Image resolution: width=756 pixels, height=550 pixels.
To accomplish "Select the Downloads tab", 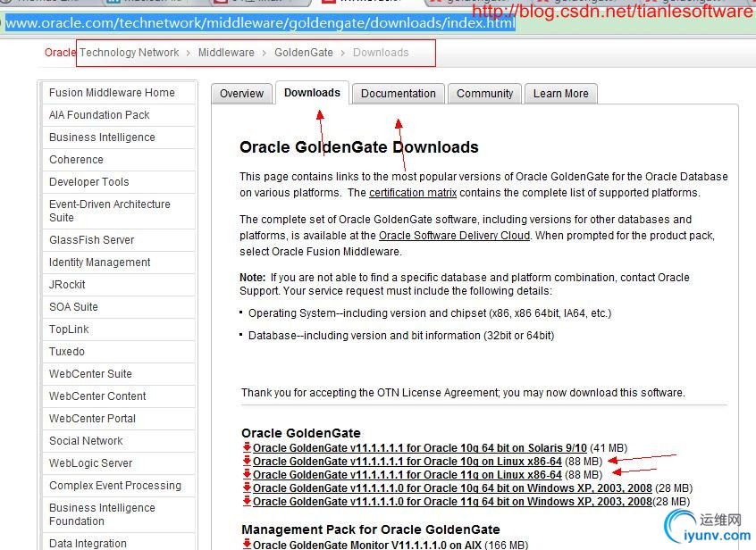I will coord(312,93).
